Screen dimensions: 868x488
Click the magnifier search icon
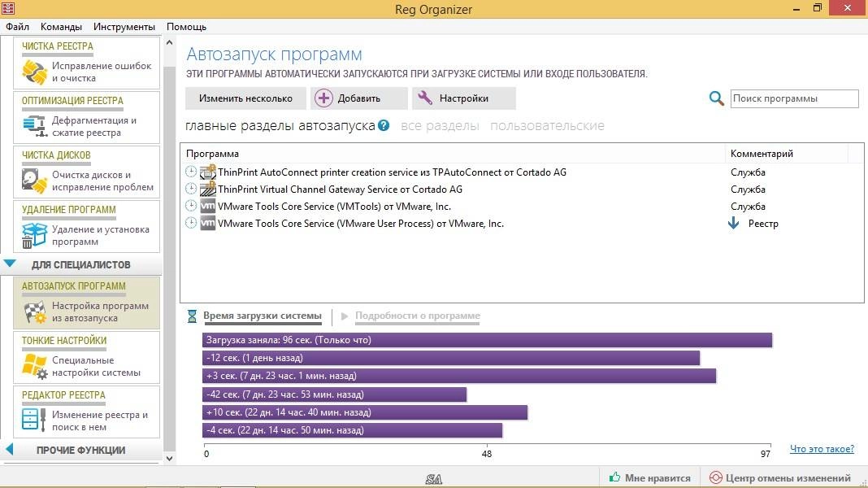[x=716, y=98]
